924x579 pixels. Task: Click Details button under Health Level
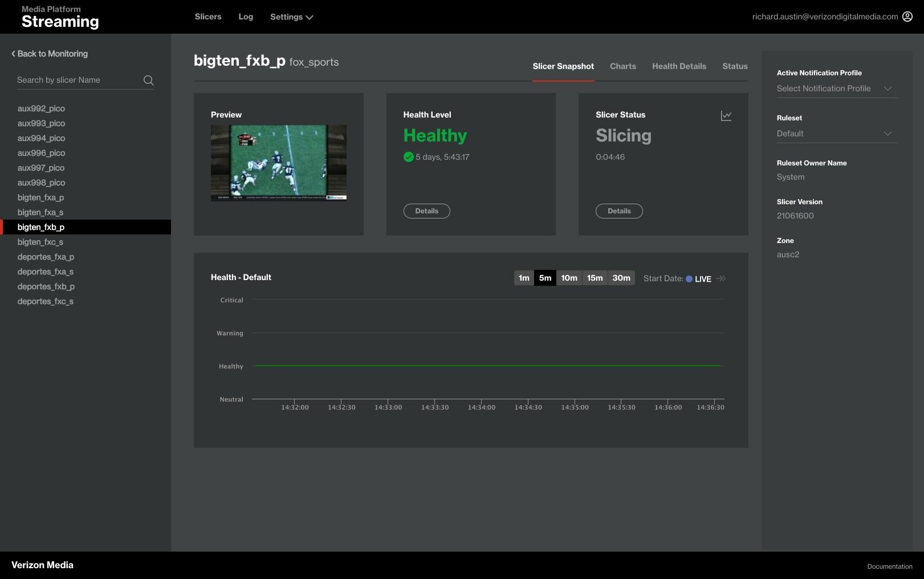click(427, 211)
